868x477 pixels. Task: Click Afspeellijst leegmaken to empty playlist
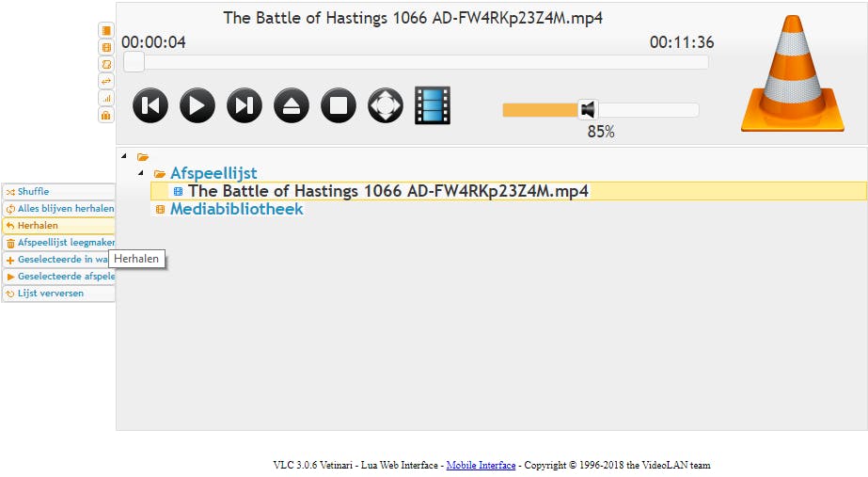[x=58, y=243]
